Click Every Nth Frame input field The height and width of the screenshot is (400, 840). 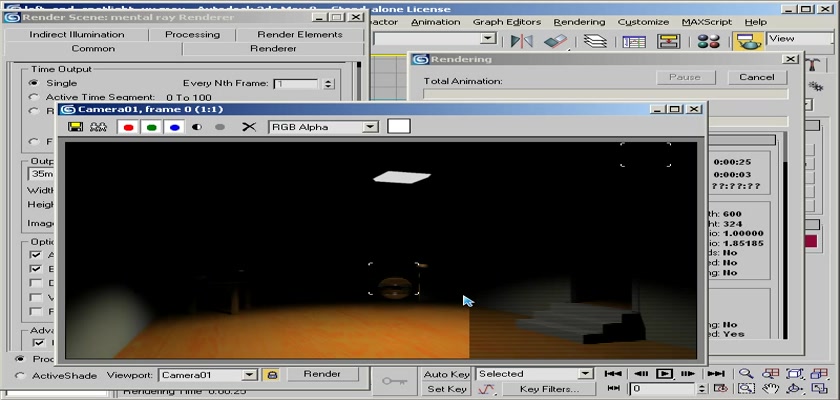[x=296, y=84]
